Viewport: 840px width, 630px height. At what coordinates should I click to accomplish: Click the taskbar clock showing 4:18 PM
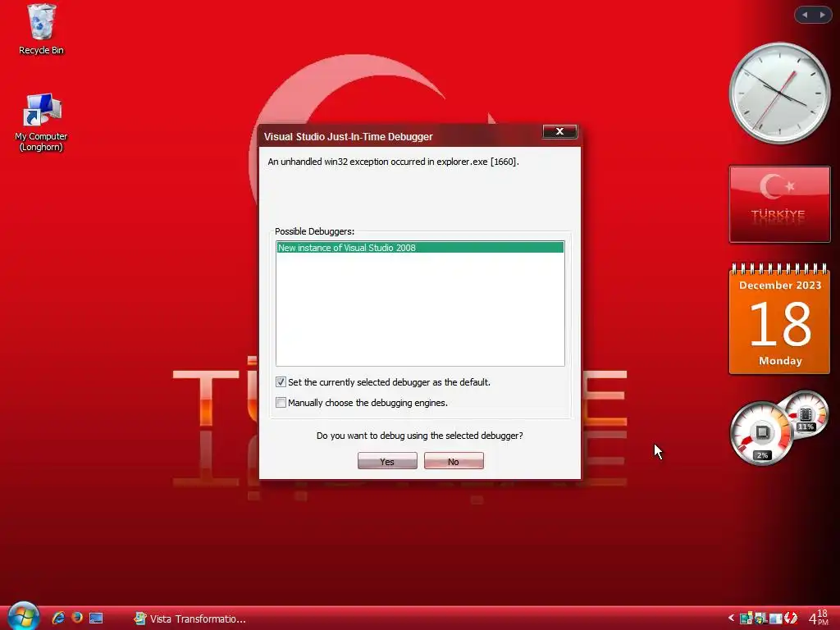click(x=819, y=618)
